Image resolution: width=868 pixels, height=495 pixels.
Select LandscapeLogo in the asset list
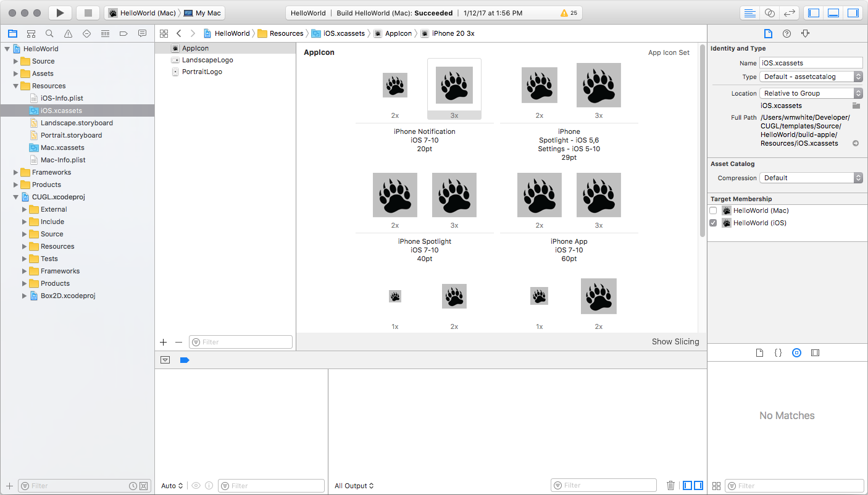pos(207,60)
